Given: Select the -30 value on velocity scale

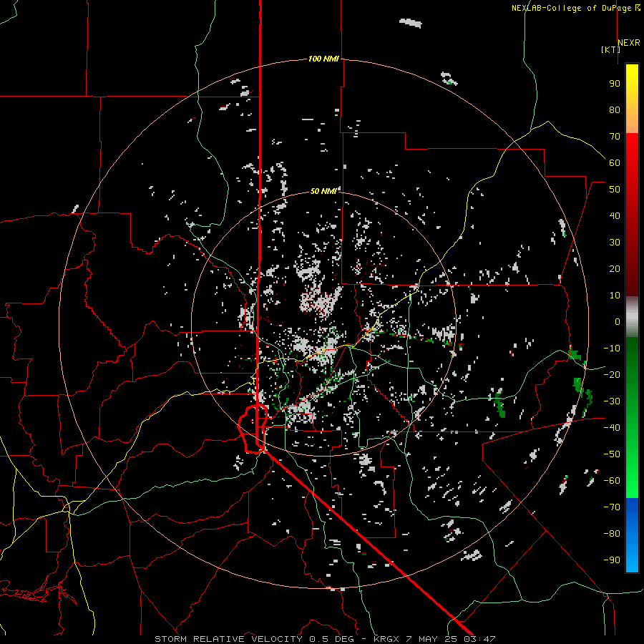Looking at the screenshot, I should (612, 401).
